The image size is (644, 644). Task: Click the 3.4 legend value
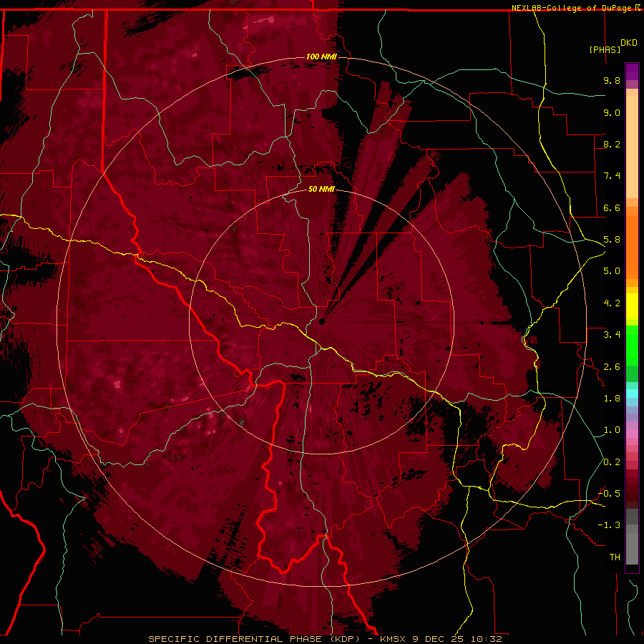[x=612, y=335]
